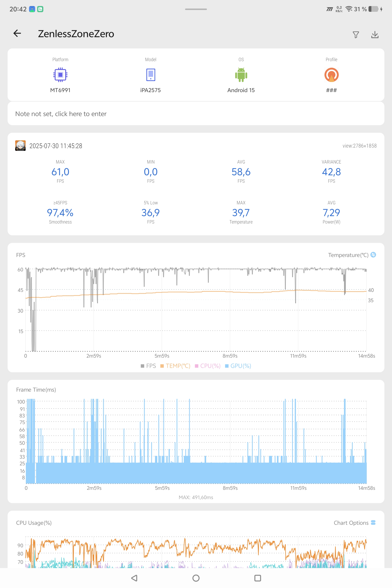Viewport: 392px width, 588px height.
Task: Open the filter funnel icon
Action: (x=356, y=35)
